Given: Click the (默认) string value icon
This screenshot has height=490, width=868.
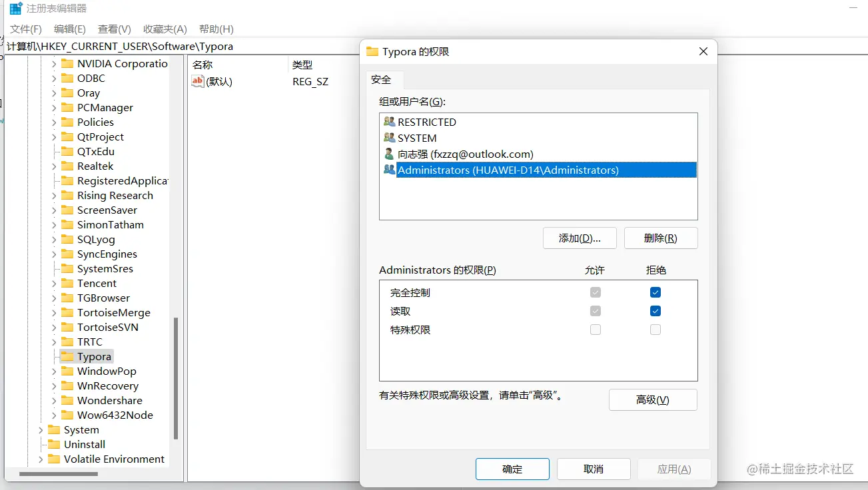Looking at the screenshot, I should click(x=198, y=81).
